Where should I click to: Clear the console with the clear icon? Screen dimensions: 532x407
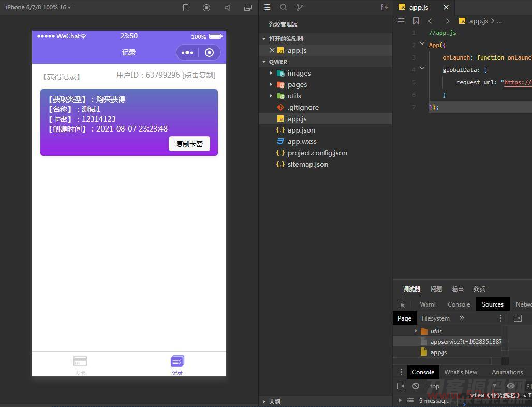pos(416,386)
